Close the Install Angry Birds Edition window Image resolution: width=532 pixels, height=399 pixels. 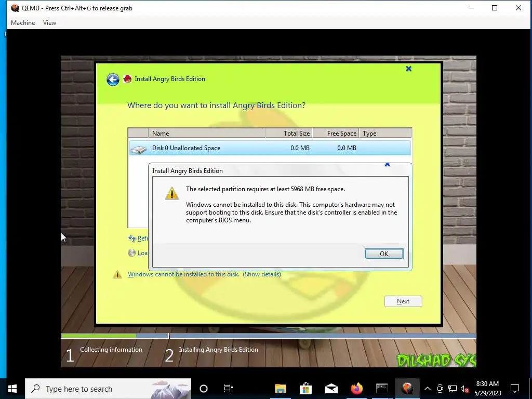tap(408, 69)
